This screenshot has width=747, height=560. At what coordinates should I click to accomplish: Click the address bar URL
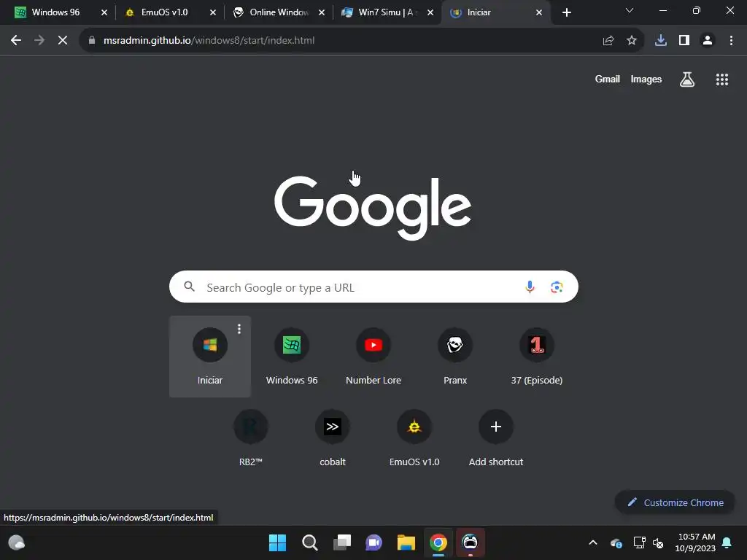(209, 41)
